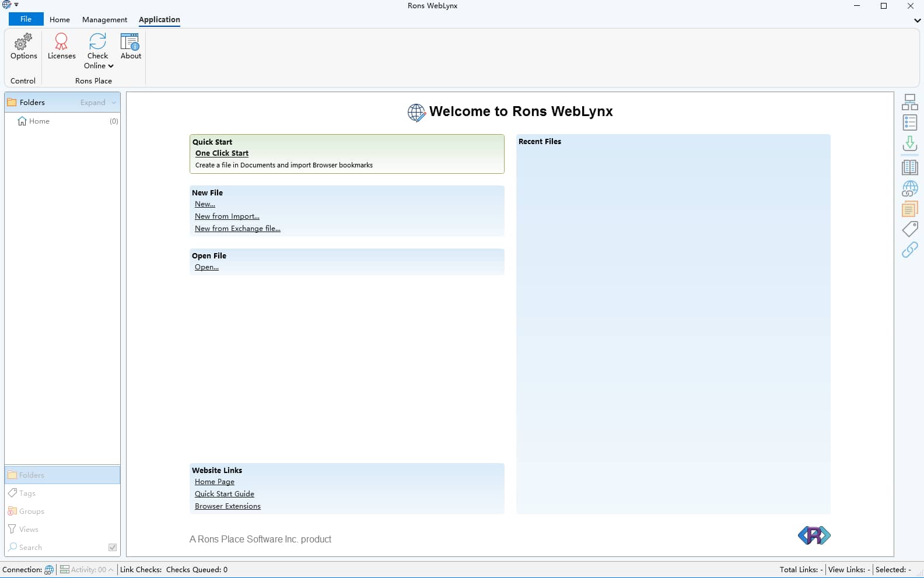This screenshot has width=924, height=578.
Task: Click the orange notes icon in right sidebar
Action: coord(909,209)
